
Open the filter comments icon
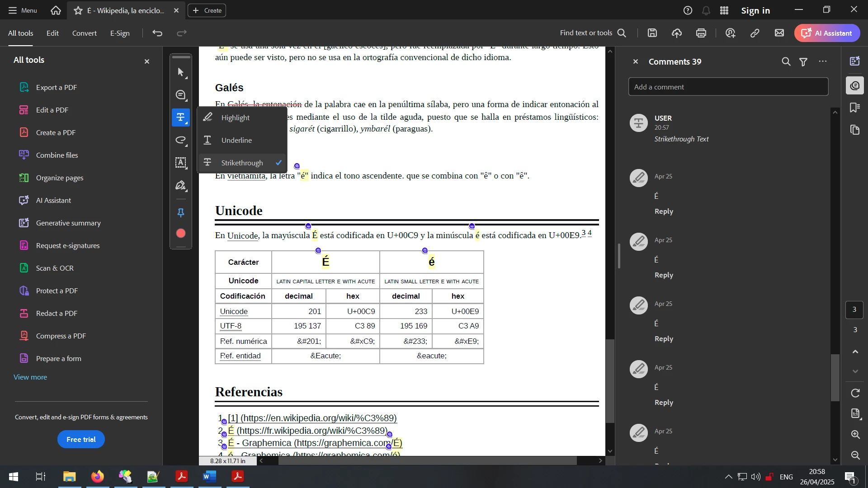803,62
